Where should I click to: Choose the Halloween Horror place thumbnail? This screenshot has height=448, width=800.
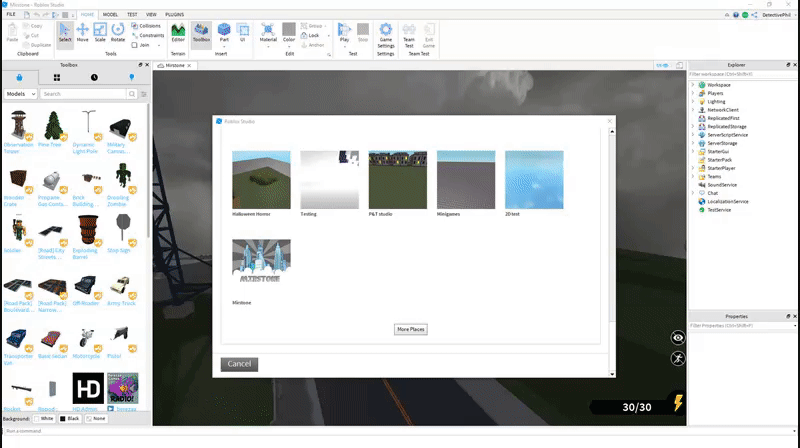[x=261, y=180]
